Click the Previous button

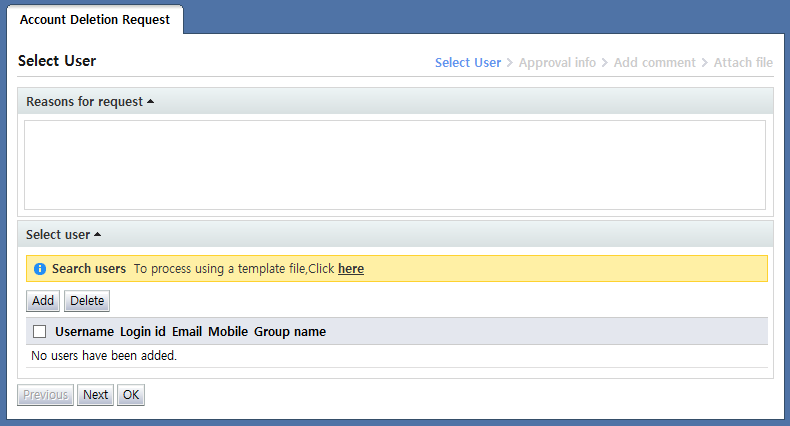point(46,395)
